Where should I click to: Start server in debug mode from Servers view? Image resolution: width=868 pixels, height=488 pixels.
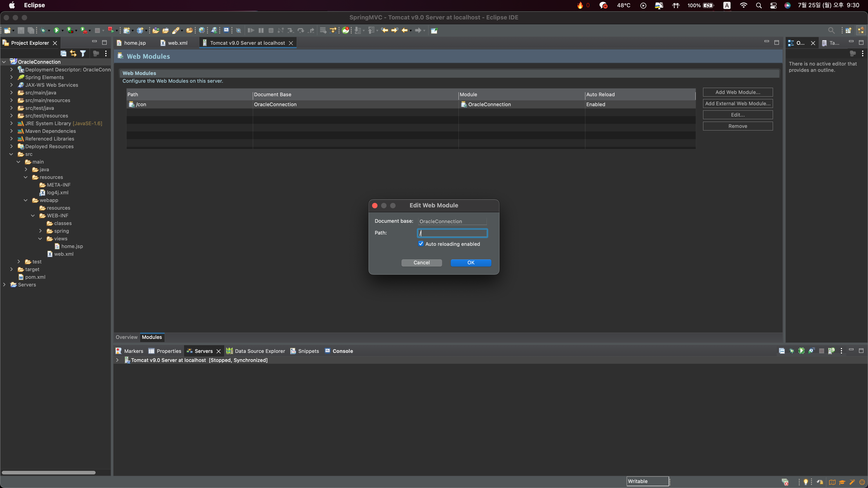pos(792,351)
